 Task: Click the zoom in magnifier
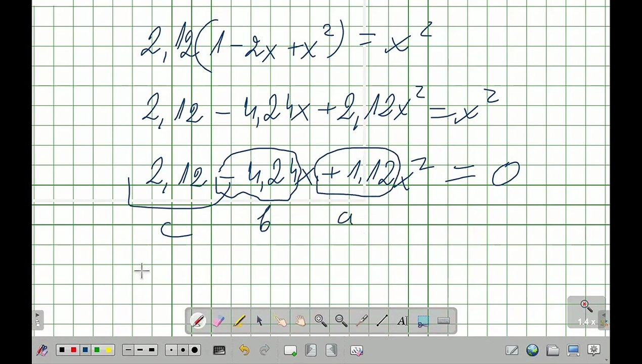pyautogui.click(x=321, y=321)
